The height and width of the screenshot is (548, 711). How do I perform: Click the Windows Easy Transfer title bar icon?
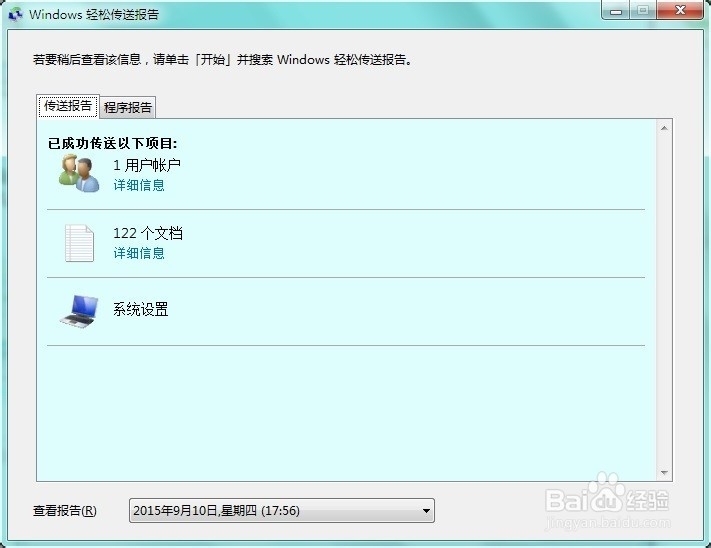pyautogui.click(x=15, y=14)
